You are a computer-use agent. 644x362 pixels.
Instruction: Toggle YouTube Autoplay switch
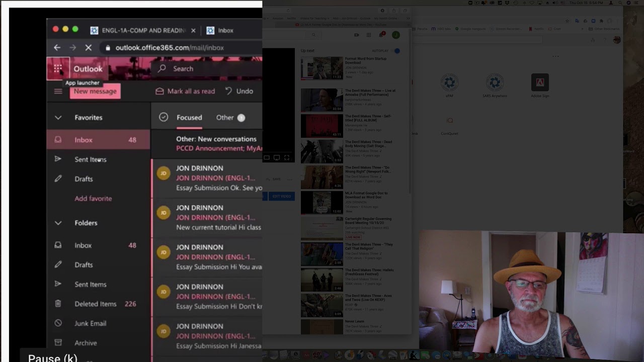396,51
